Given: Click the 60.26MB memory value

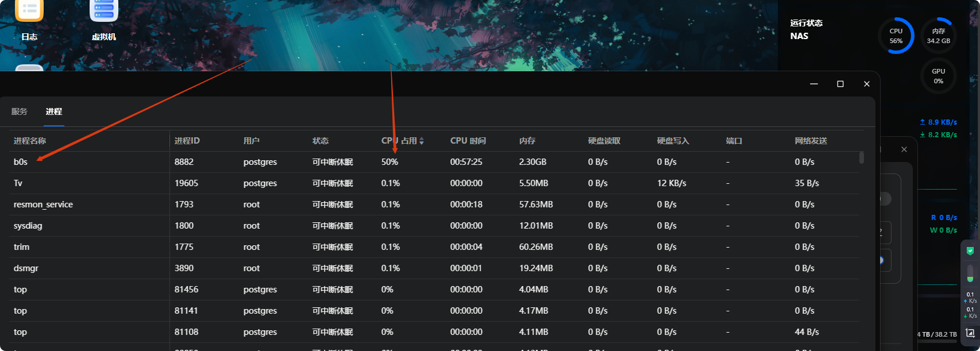Looking at the screenshot, I should point(536,247).
